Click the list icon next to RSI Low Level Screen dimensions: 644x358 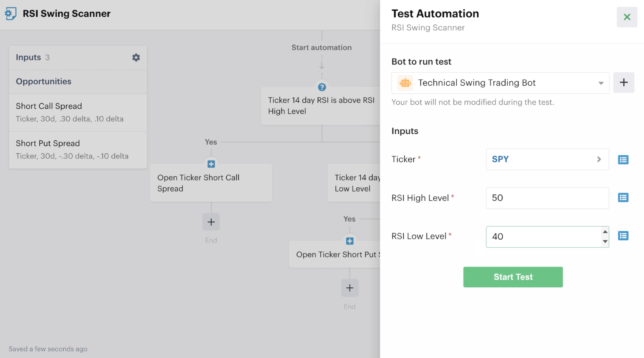[x=623, y=236]
